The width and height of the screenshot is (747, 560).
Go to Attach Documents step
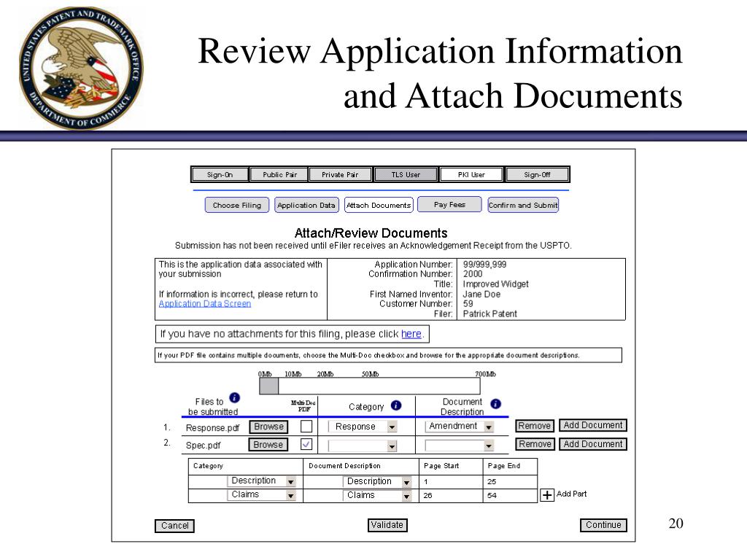(379, 205)
